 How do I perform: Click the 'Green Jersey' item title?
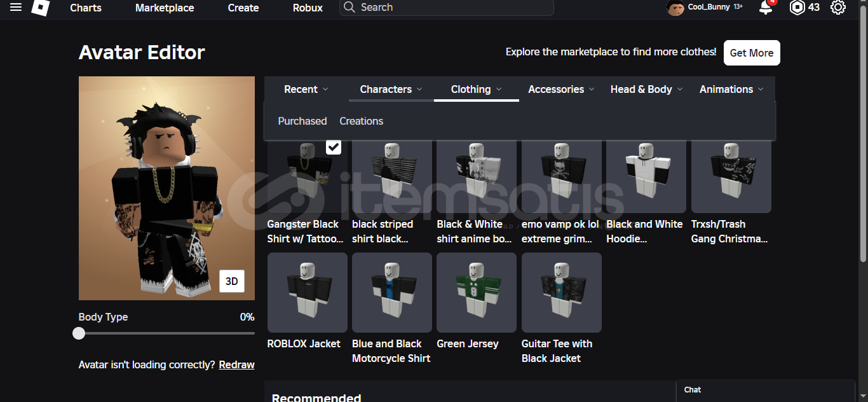click(x=468, y=343)
